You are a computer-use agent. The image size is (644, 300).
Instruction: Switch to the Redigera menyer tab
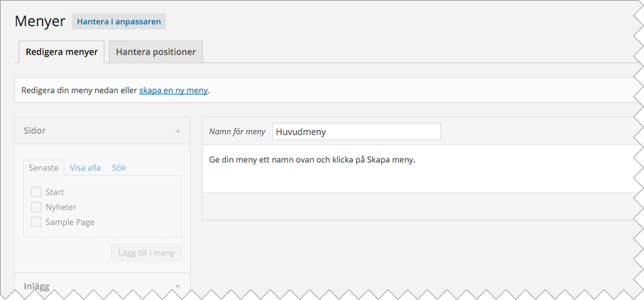[x=62, y=52]
